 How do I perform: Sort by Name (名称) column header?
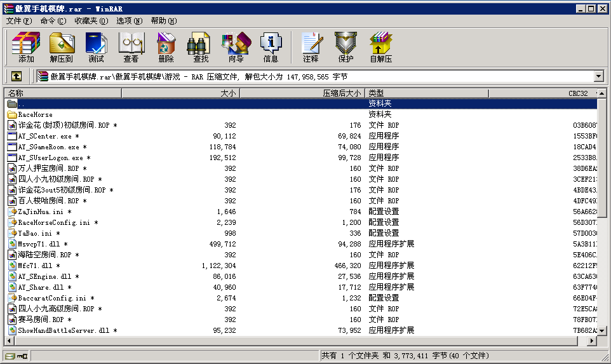pos(62,93)
